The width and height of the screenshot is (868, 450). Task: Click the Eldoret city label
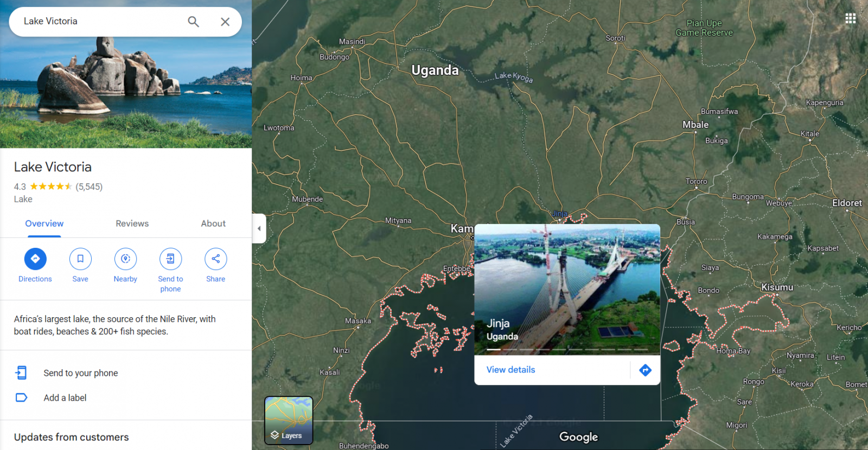(x=847, y=203)
